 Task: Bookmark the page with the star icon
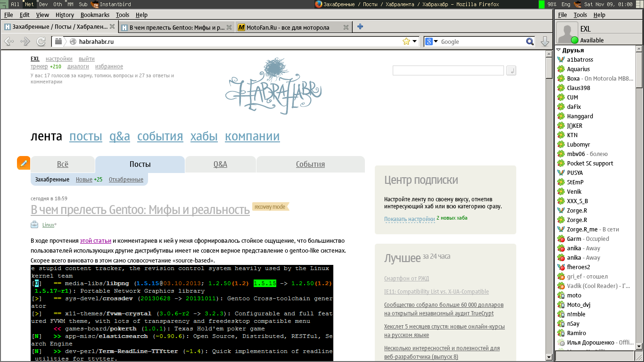(406, 41)
